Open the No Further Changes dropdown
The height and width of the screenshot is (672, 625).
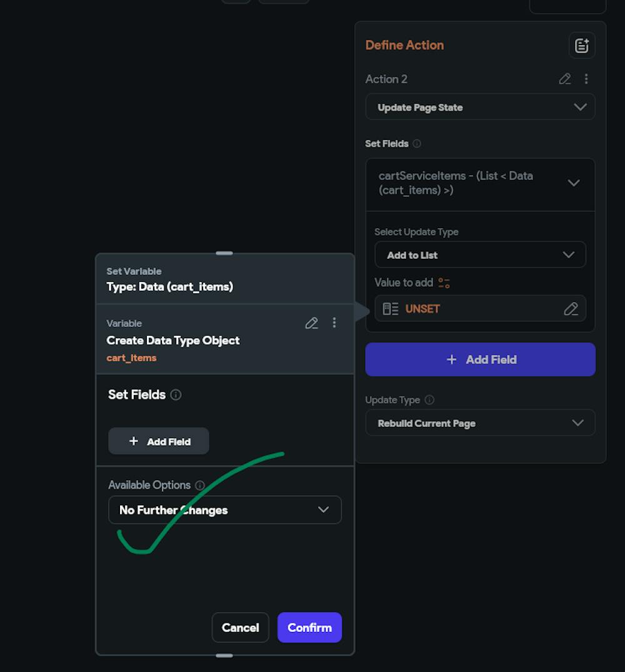point(225,510)
